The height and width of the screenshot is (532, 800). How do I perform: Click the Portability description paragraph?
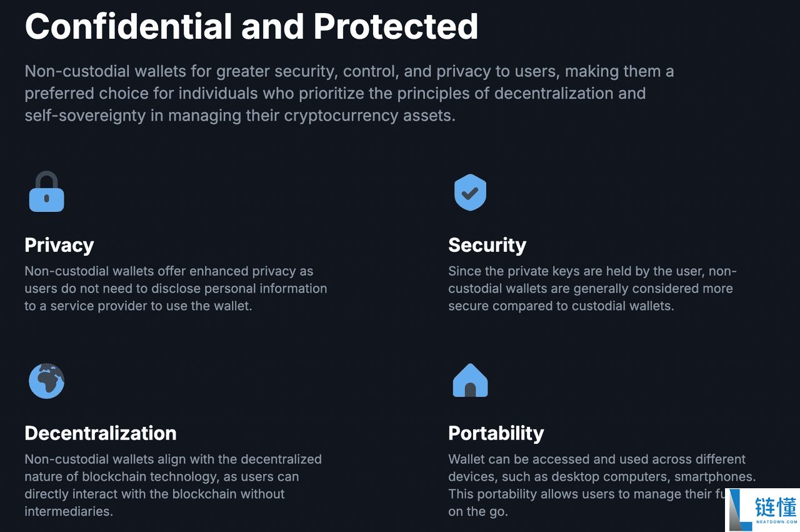coord(594,476)
